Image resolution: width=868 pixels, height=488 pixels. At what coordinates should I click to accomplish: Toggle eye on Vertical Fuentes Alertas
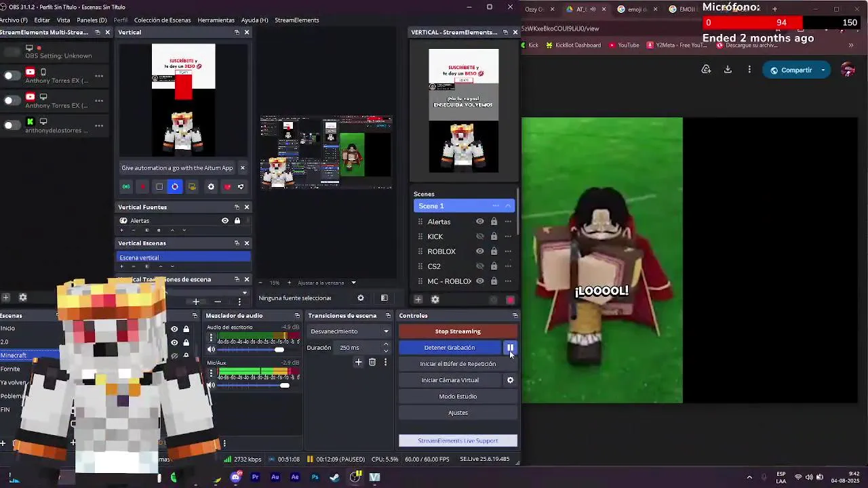coord(225,221)
